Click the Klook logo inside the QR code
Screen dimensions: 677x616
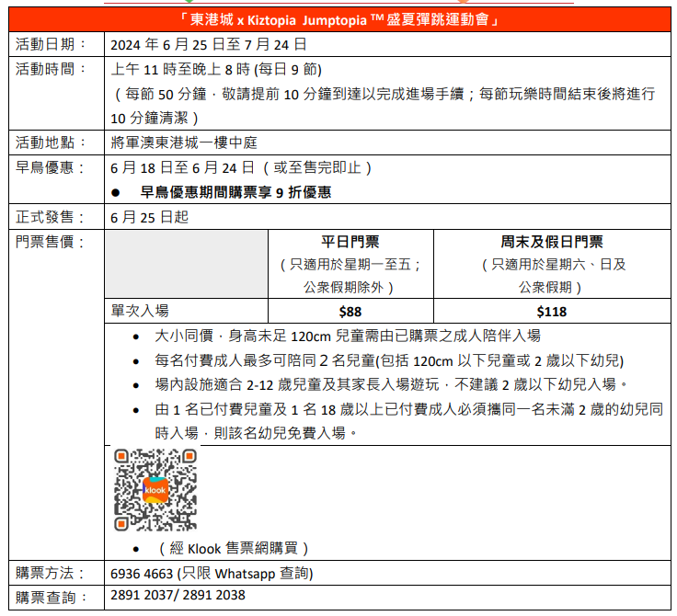pos(155,490)
